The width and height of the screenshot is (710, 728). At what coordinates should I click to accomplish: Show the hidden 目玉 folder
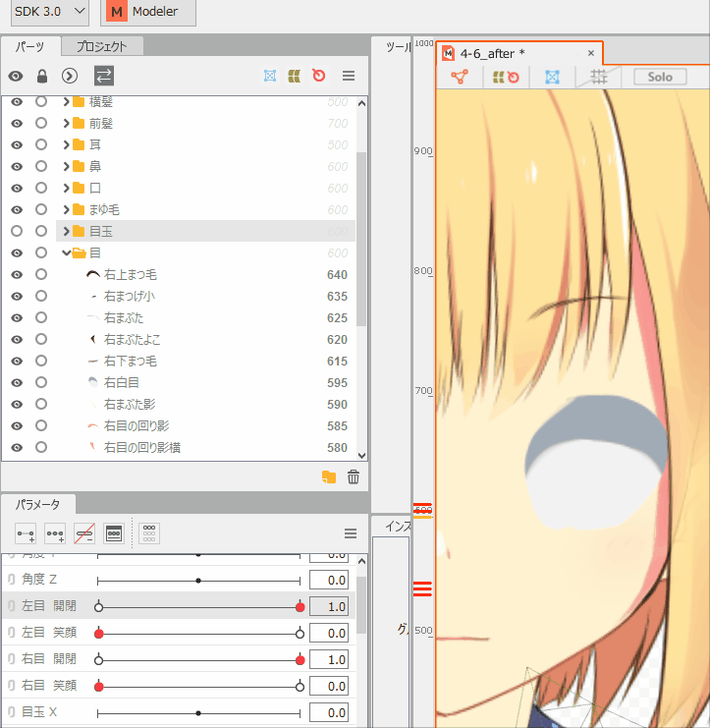[17, 231]
